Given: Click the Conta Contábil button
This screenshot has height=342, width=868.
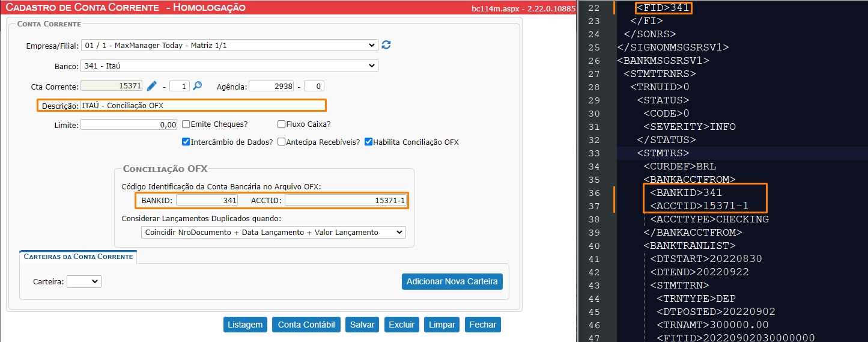Looking at the screenshot, I should [306, 325].
